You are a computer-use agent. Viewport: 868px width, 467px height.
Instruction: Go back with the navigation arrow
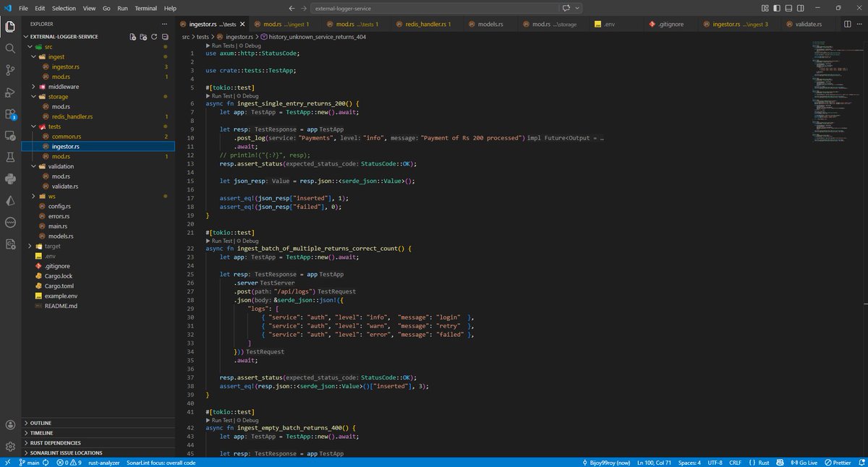(291, 8)
